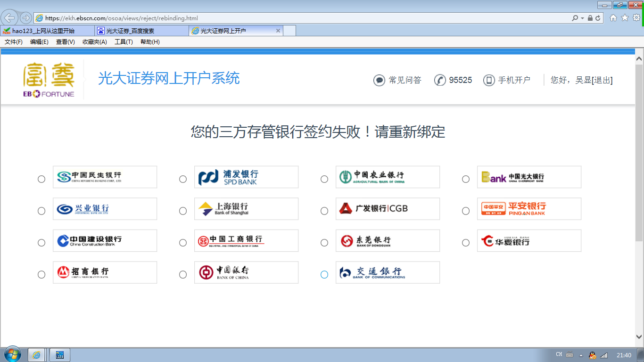Click the 中国工商银行 logo card

click(246, 240)
